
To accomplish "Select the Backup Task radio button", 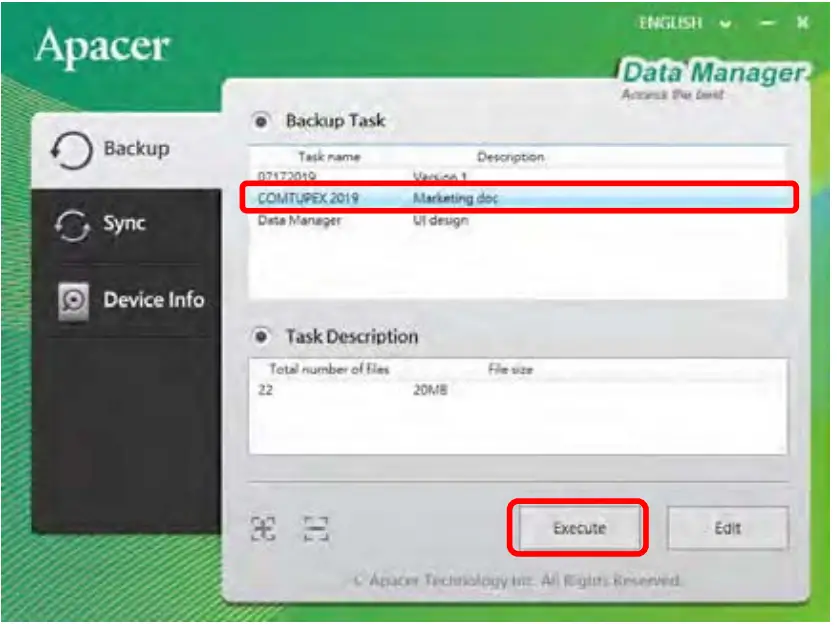I will (x=261, y=121).
